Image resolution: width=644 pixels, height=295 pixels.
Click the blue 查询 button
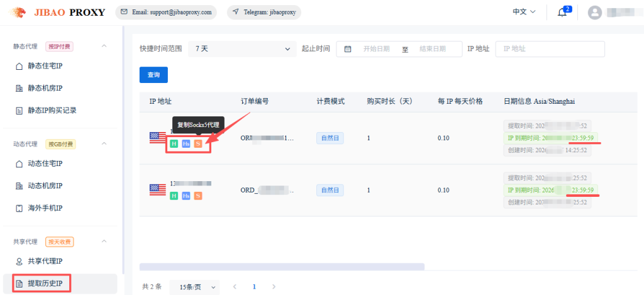pyautogui.click(x=153, y=75)
